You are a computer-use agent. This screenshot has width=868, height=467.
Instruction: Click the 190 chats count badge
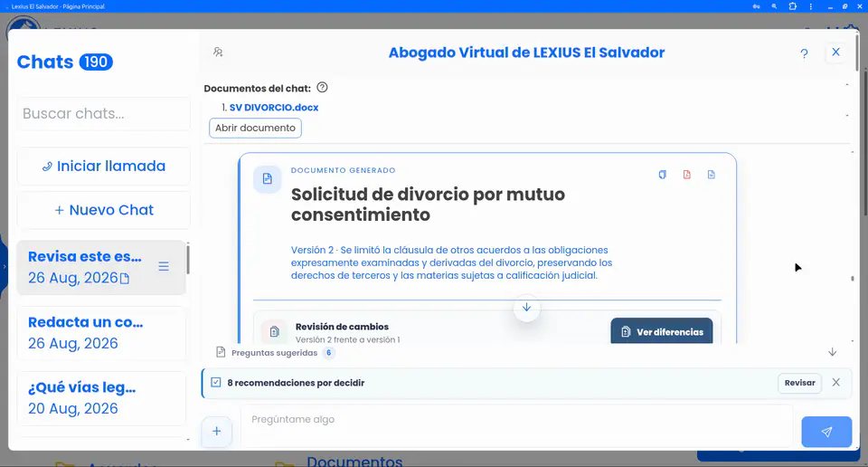(96, 62)
